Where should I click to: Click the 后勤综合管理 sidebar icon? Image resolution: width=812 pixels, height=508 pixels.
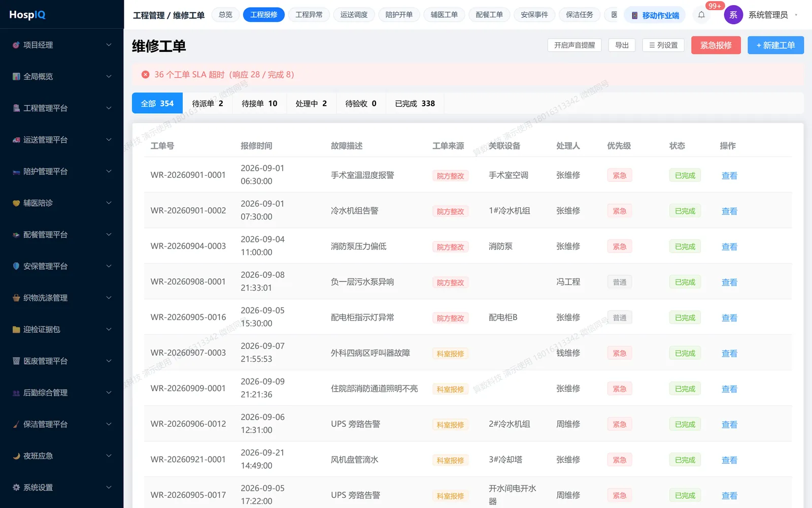(x=16, y=393)
